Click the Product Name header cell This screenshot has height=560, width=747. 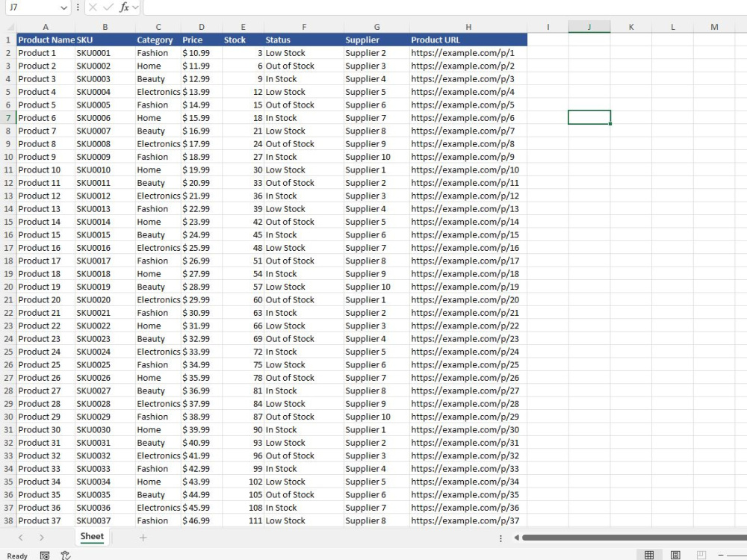[x=46, y=40]
